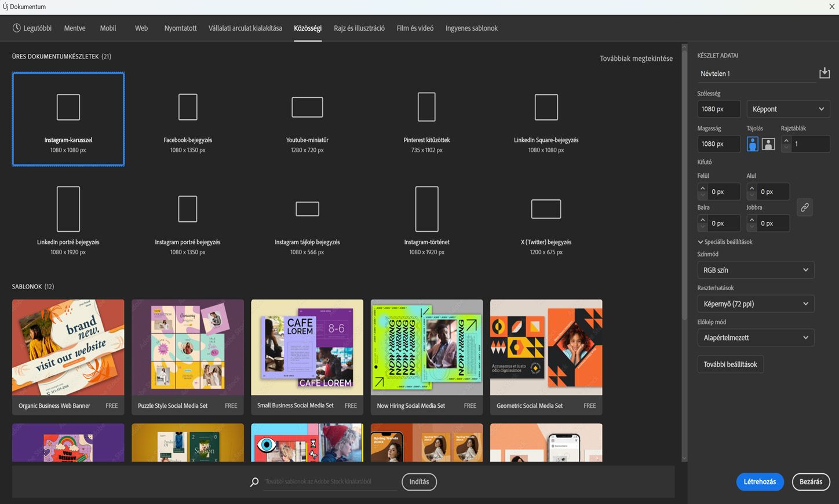Increase the Felül bleed value

703,188
